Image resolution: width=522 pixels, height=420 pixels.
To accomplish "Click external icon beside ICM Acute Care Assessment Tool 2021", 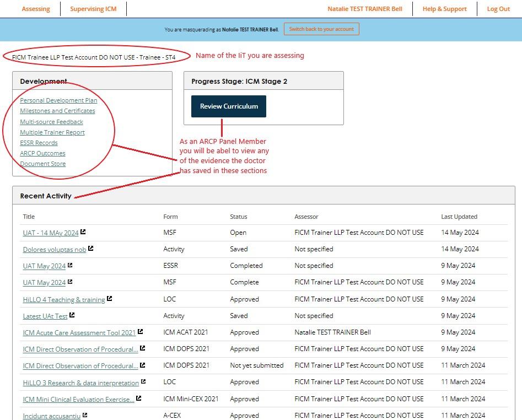I will (140, 331).
